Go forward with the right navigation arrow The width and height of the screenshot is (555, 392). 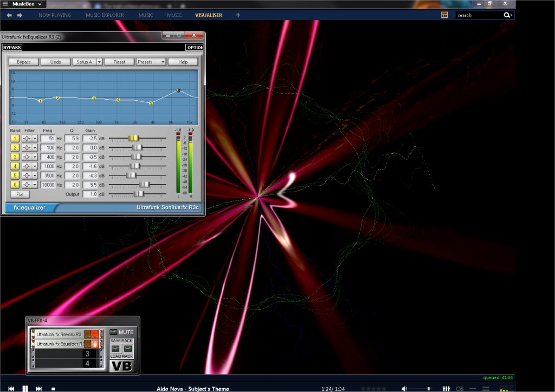click(20, 15)
